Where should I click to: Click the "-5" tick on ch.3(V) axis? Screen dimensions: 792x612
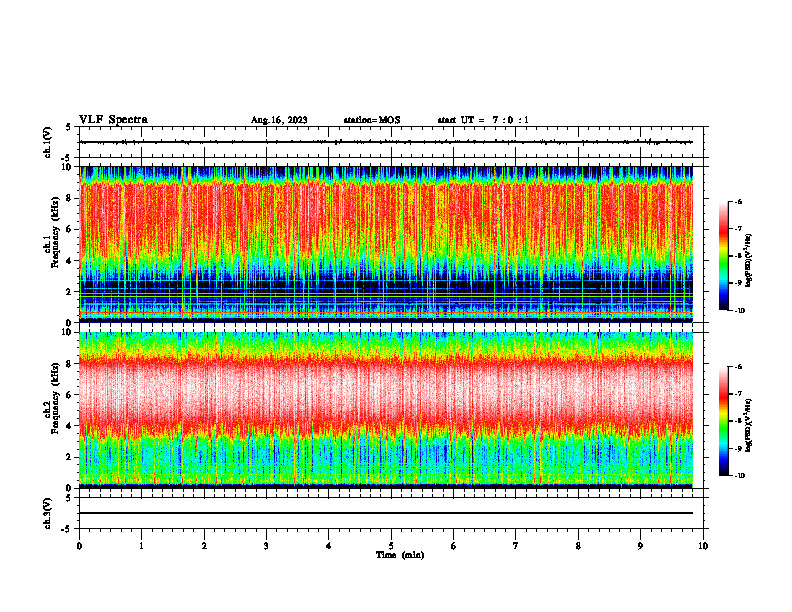pyautogui.click(x=68, y=529)
